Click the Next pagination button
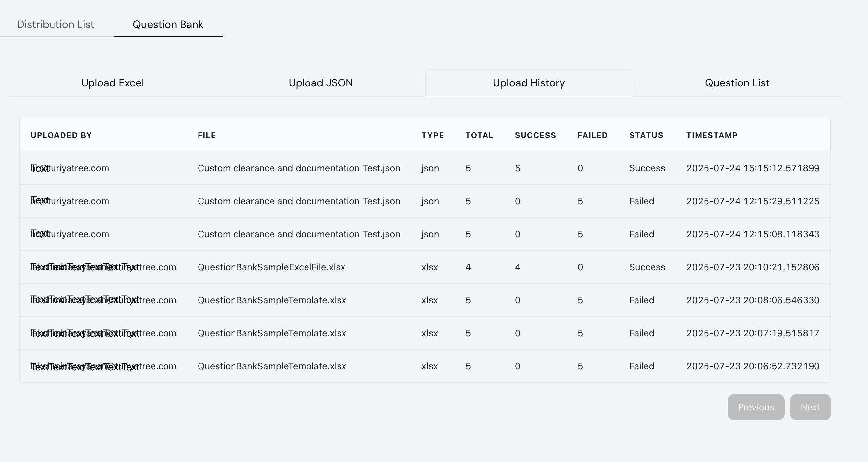868x462 pixels. click(x=810, y=407)
